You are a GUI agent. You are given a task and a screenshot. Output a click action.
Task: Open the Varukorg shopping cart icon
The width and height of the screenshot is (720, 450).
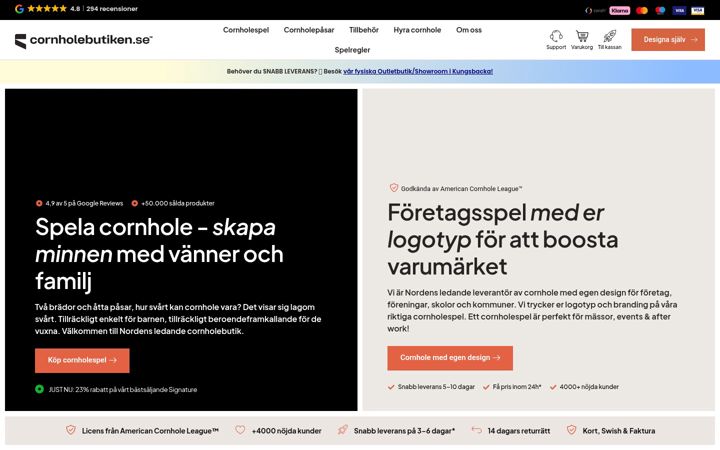pyautogui.click(x=582, y=36)
